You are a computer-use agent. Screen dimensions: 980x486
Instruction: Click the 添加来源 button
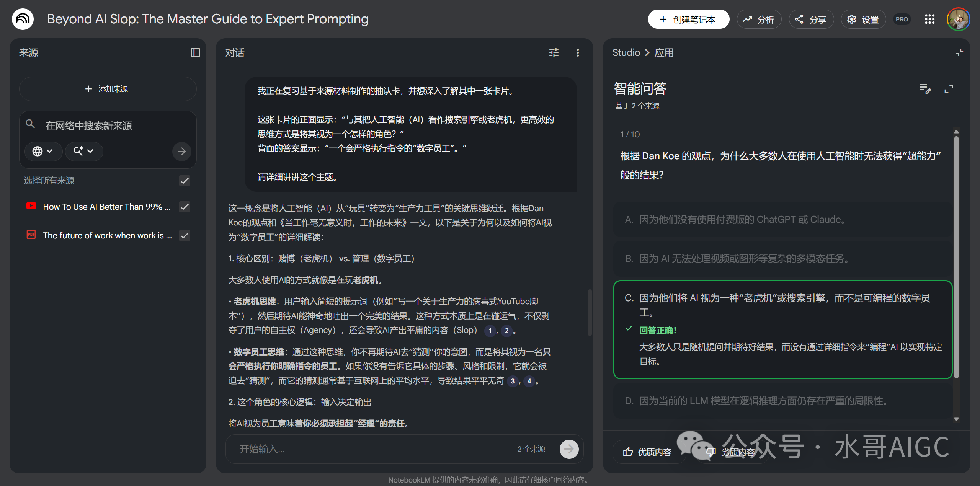108,89
